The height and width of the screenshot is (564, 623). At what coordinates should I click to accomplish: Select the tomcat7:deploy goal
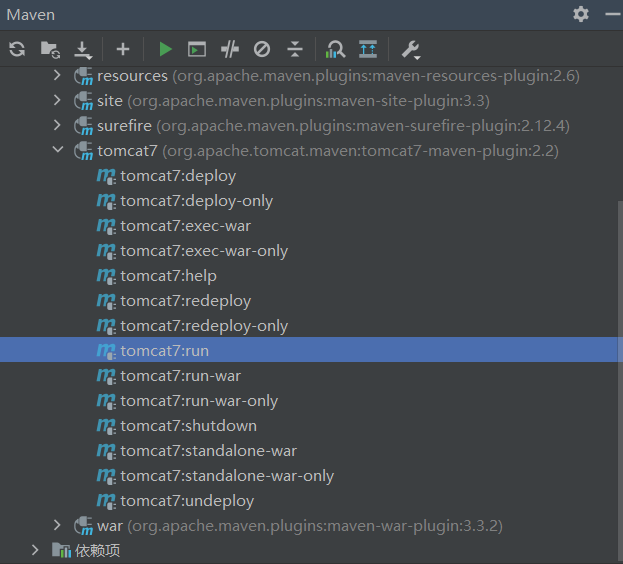pos(178,176)
